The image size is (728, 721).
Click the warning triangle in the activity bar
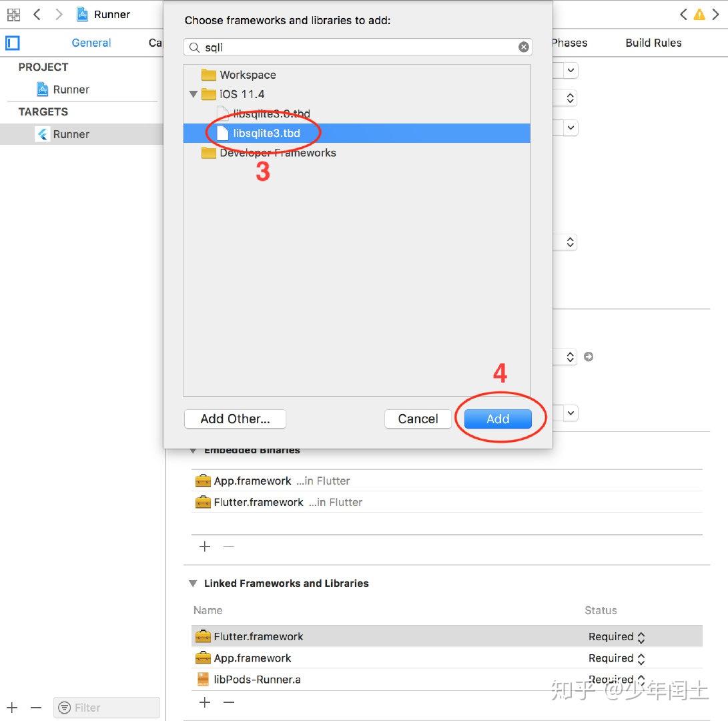pyautogui.click(x=699, y=13)
